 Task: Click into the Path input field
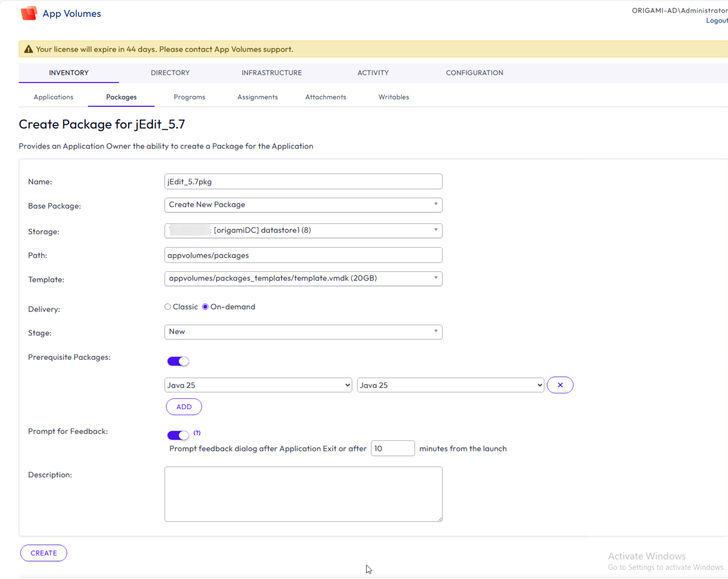[303, 255]
